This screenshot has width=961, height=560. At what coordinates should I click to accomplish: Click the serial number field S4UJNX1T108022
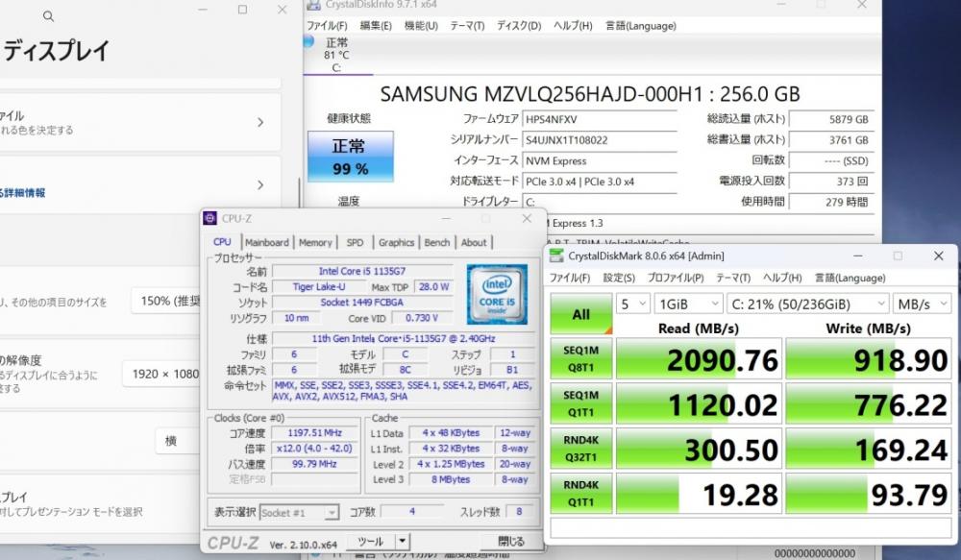click(600, 140)
